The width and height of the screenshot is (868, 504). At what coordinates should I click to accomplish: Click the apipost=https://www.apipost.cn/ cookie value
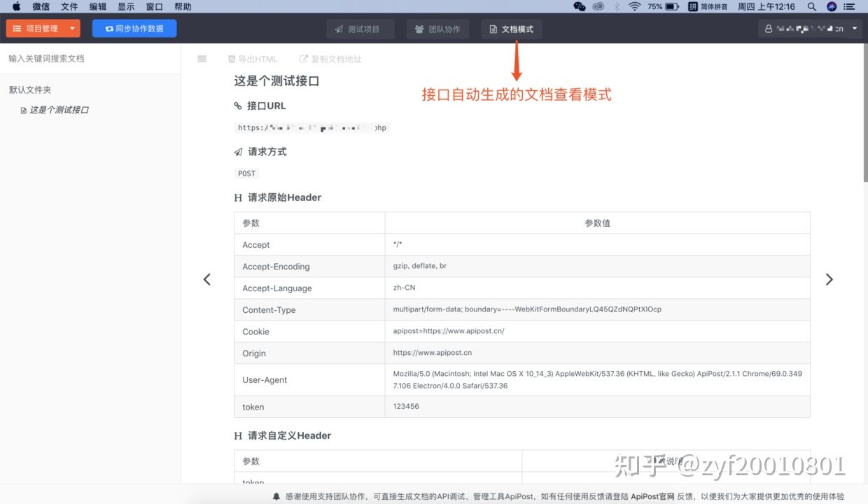[449, 331]
